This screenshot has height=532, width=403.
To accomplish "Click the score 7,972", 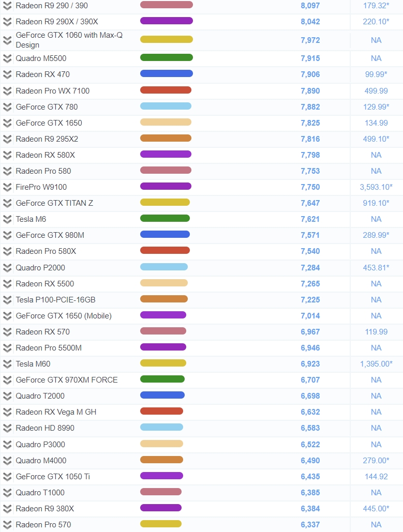I will (x=310, y=40).
